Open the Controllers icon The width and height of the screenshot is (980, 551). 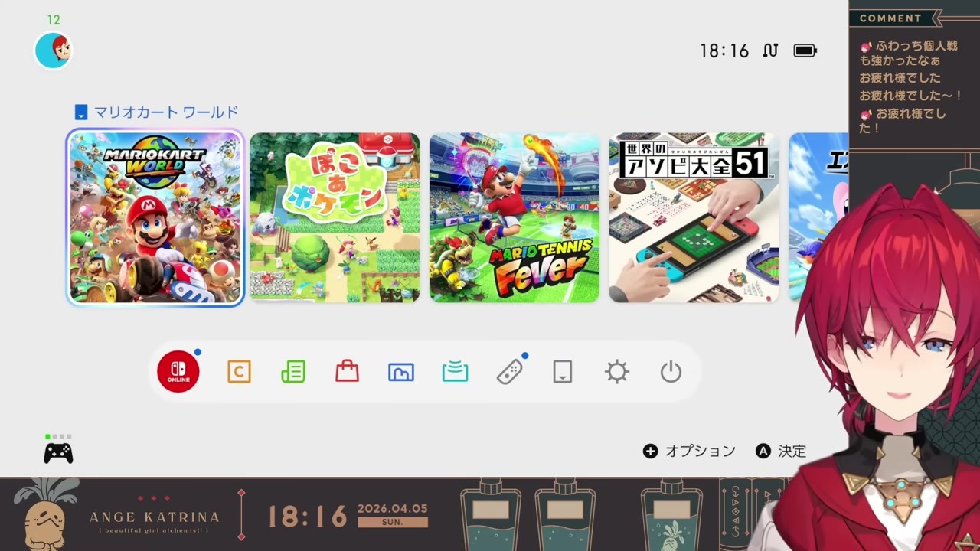509,372
